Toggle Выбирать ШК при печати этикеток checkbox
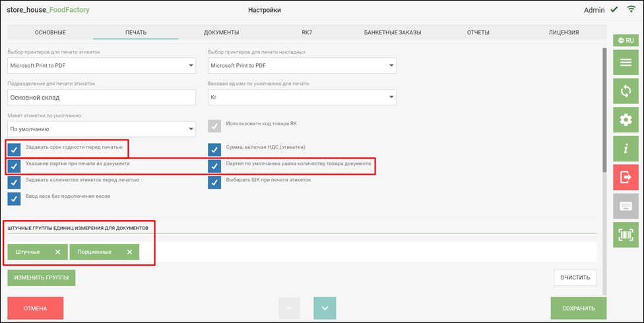644x323 pixels. coord(214,182)
